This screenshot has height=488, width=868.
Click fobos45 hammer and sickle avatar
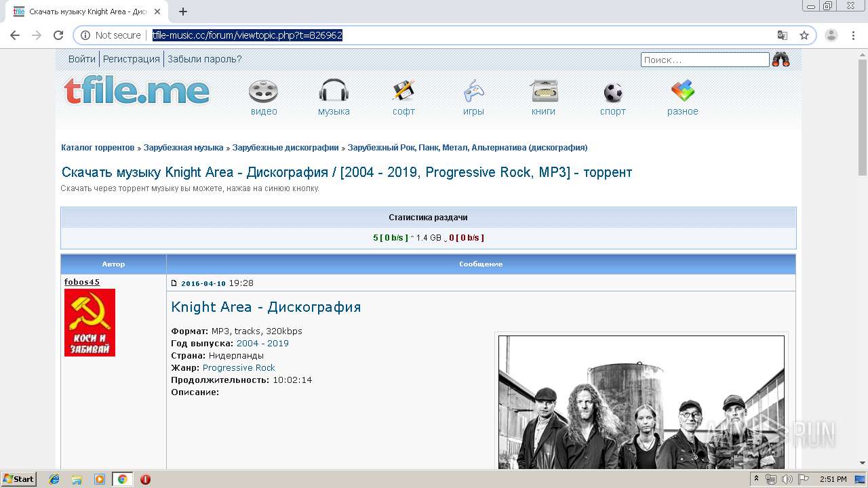click(90, 323)
